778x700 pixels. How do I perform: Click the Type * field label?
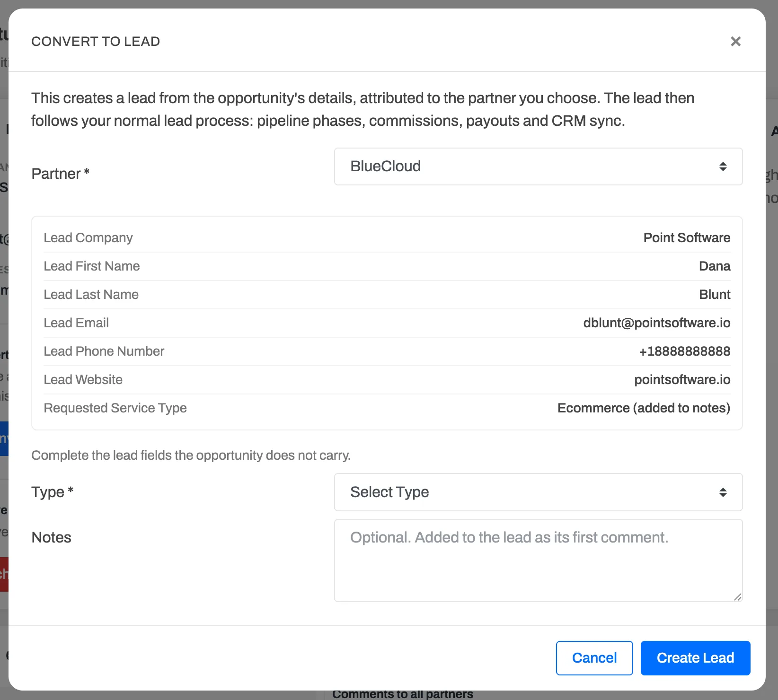click(x=52, y=492)
